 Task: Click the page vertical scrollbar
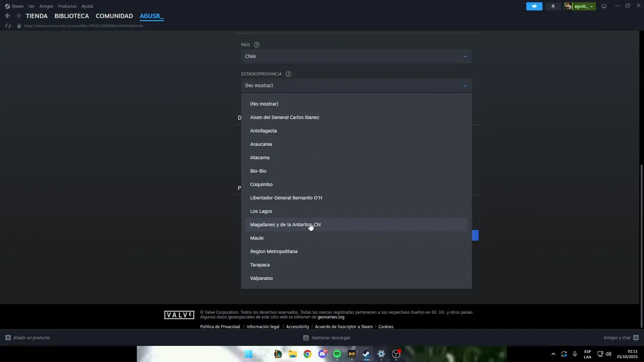click(641, 246)
